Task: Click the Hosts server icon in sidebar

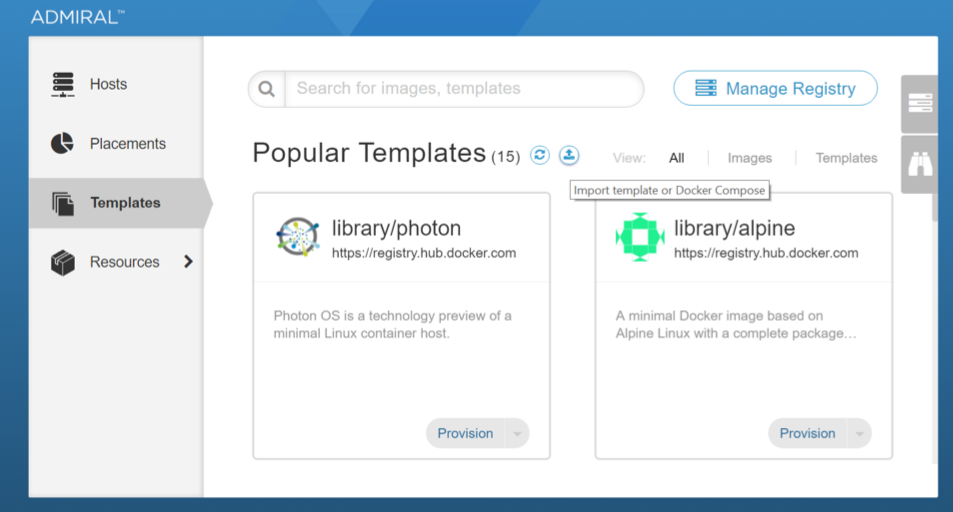Action: click(63, 85)
